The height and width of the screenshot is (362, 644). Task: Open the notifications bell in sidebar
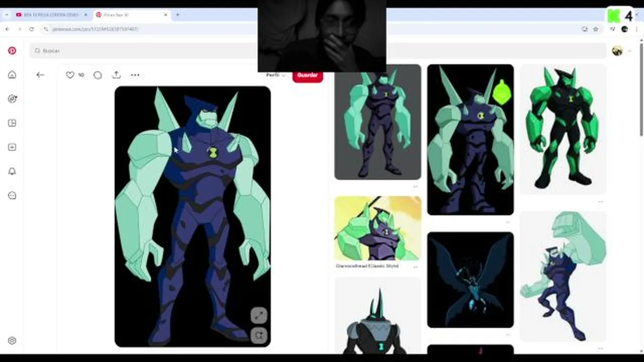coord(12,171)
